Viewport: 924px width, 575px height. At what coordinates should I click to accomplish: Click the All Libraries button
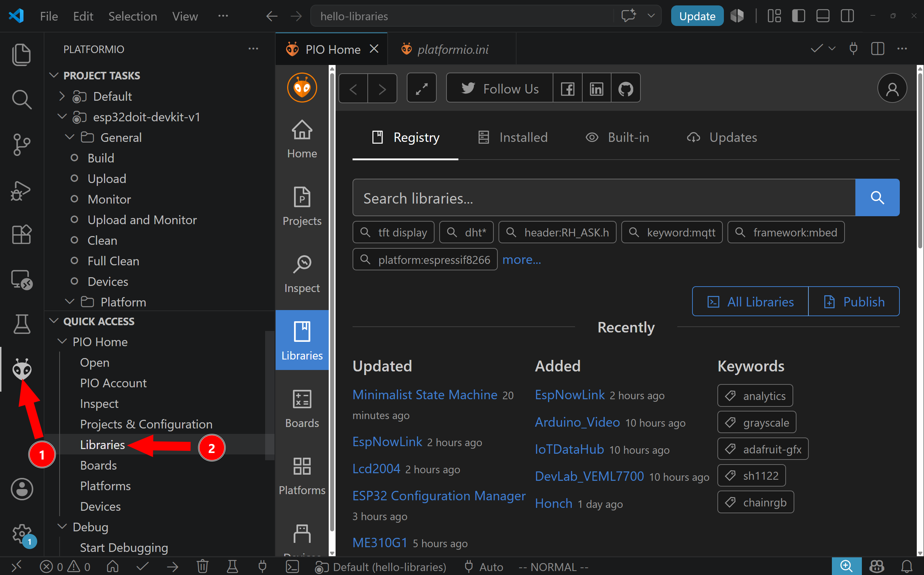pyautogui.click(x=750, y=301)
